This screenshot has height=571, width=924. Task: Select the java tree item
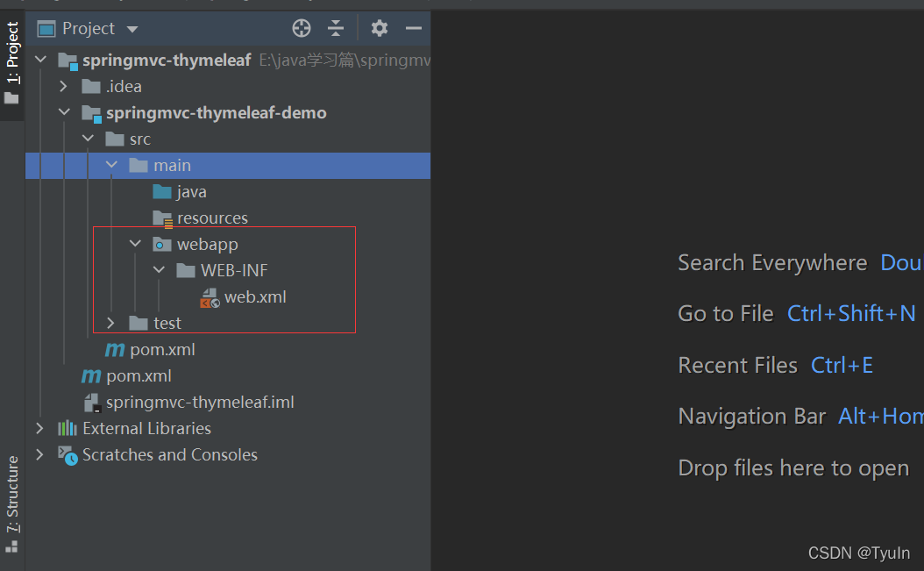[x=191, y=192]
